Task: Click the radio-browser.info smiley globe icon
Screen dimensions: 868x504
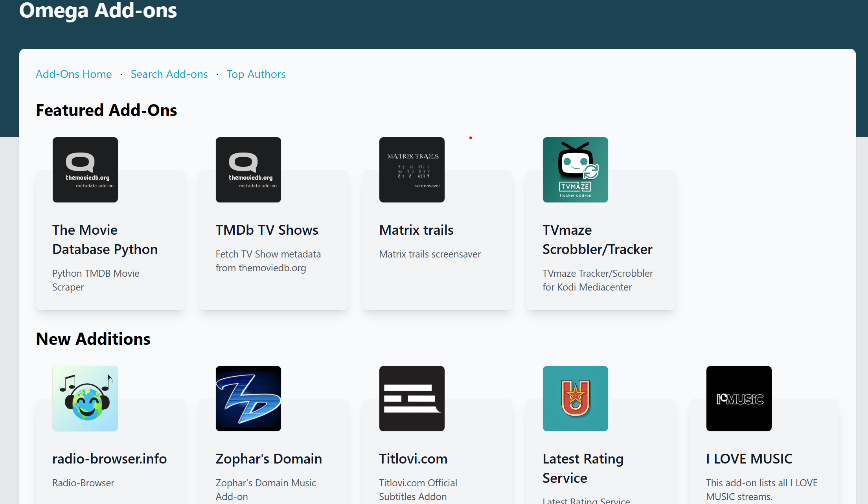Action: tap(85, 398)
